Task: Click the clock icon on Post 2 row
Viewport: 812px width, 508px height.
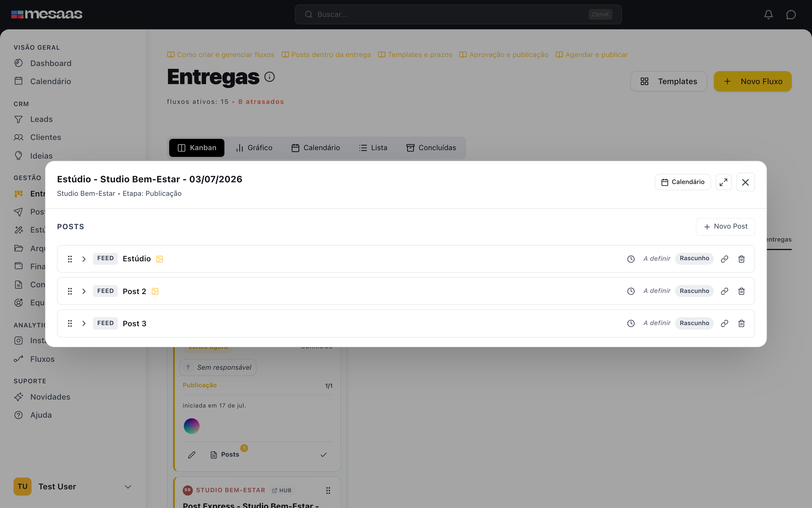Action: (x=631, y=291)
